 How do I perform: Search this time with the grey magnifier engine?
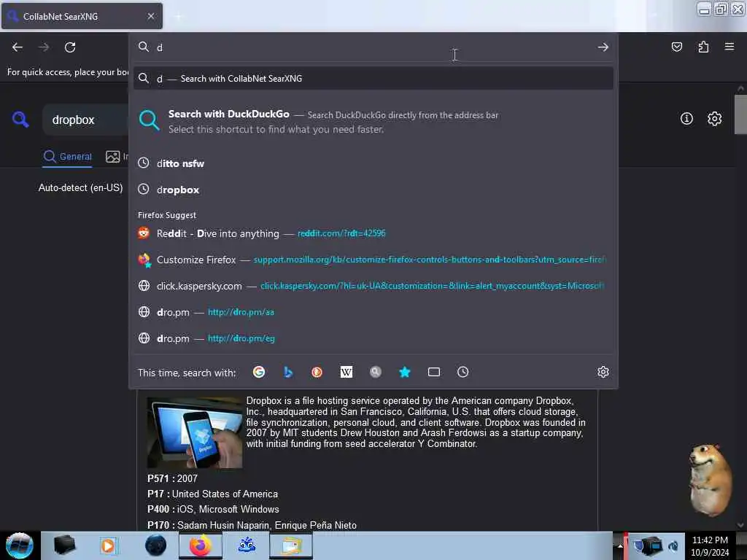click(x=376, y=372)
